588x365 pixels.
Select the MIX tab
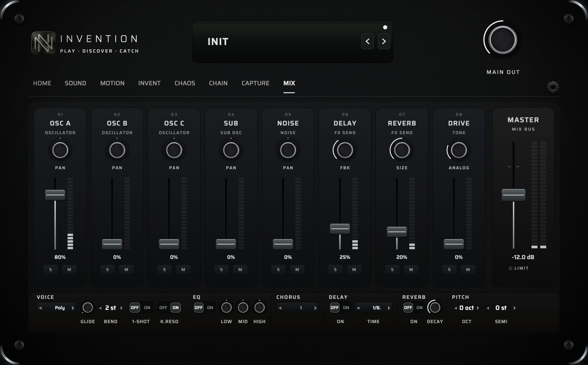[x=289, y=83]
